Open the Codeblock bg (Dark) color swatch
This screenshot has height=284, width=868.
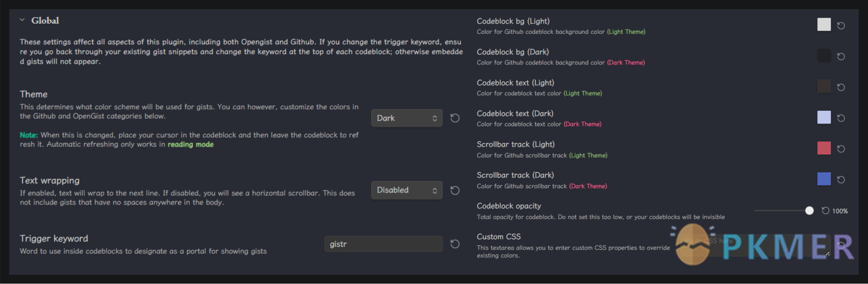(x=824, y=56)
